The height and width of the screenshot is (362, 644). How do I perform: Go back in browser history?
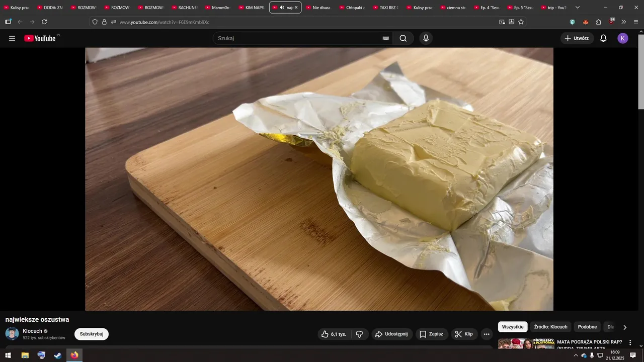pyautogui.click(x=20, y=22)
